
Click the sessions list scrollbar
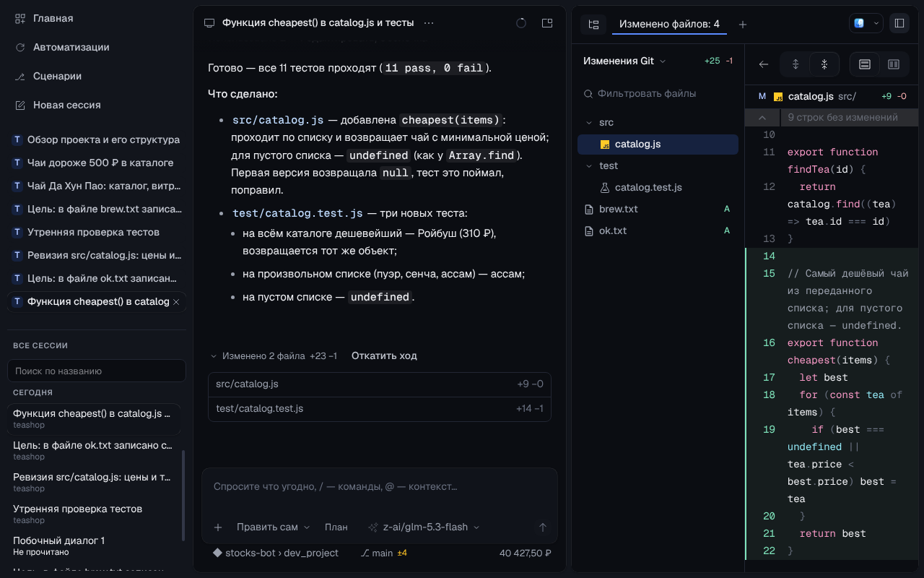183,495
